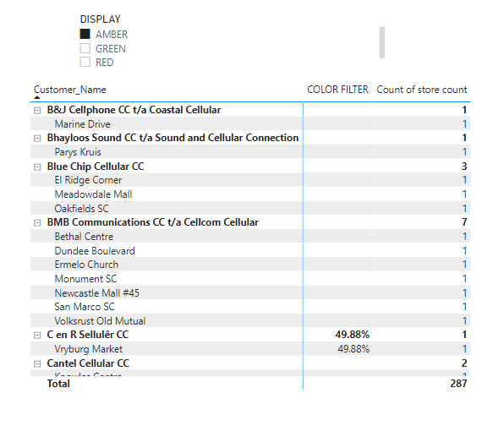Click the 49.88% value for Vryburg Market

[x=353, y=349]
